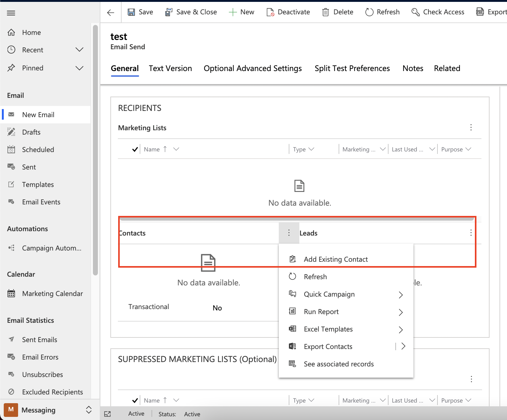
Task: Open the hamburger navigation menu
Action: tap(11, 13)
